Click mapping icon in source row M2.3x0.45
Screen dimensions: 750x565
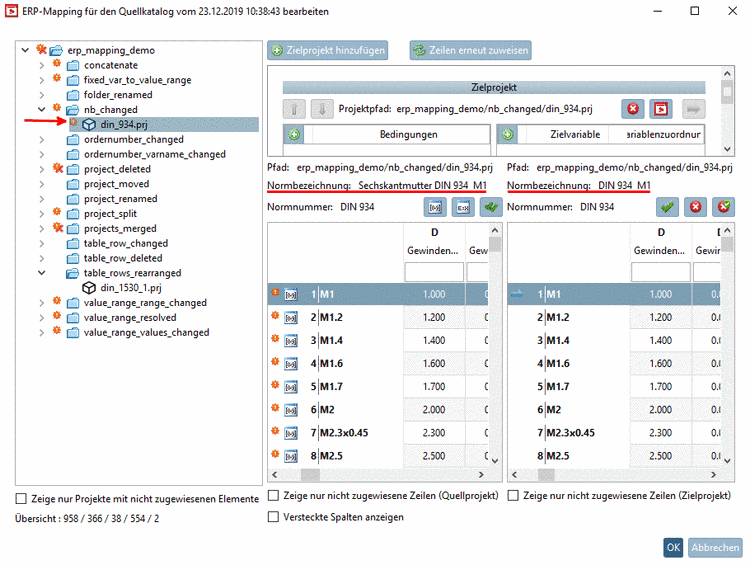[291, 433]
